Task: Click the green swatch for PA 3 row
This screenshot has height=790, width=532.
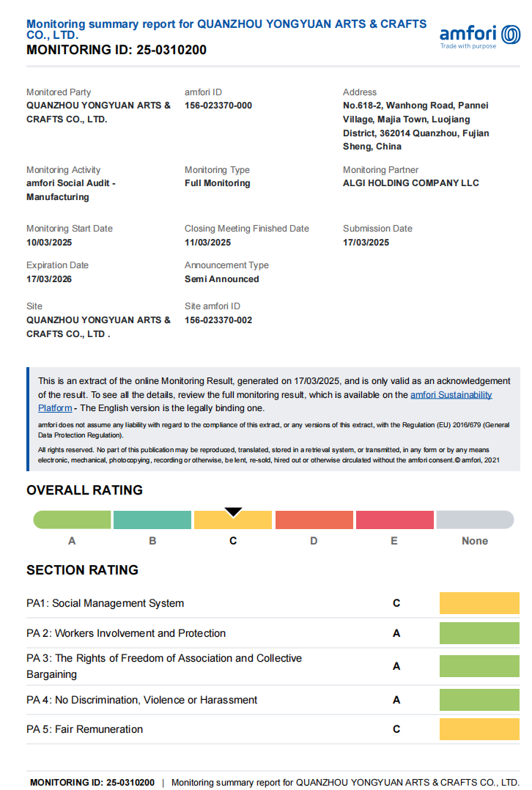Action: click(479, 666)
